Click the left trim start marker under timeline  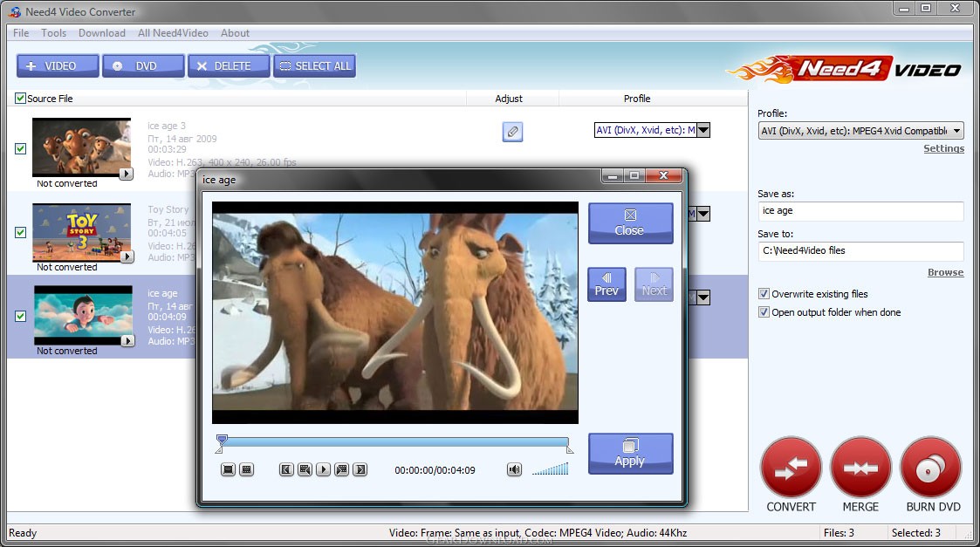[x=219, y=448]
